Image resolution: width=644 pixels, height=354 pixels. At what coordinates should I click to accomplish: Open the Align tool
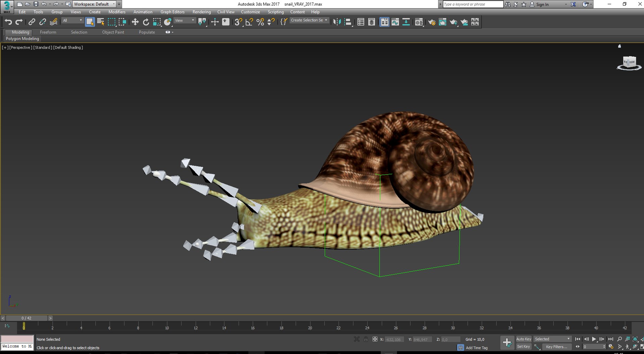tap(348, 22)
